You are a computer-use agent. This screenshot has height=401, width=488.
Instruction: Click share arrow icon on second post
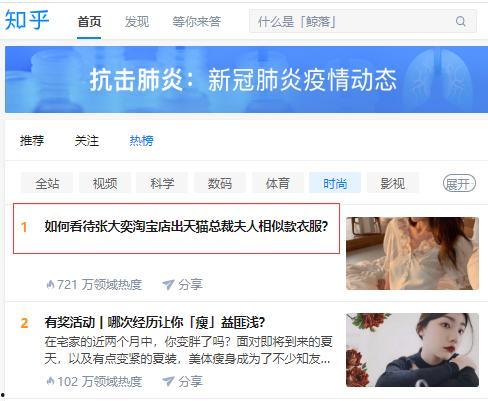[x=168, y=381]
